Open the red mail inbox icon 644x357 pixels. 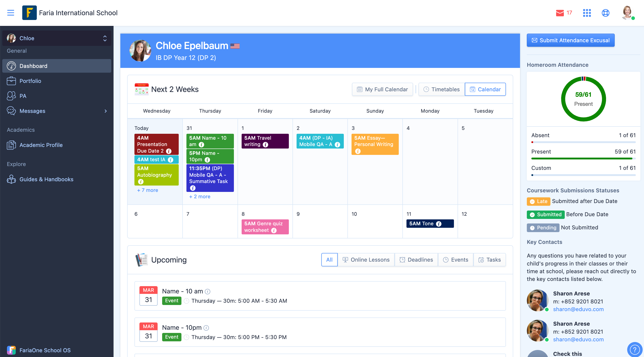coord(560,13)
